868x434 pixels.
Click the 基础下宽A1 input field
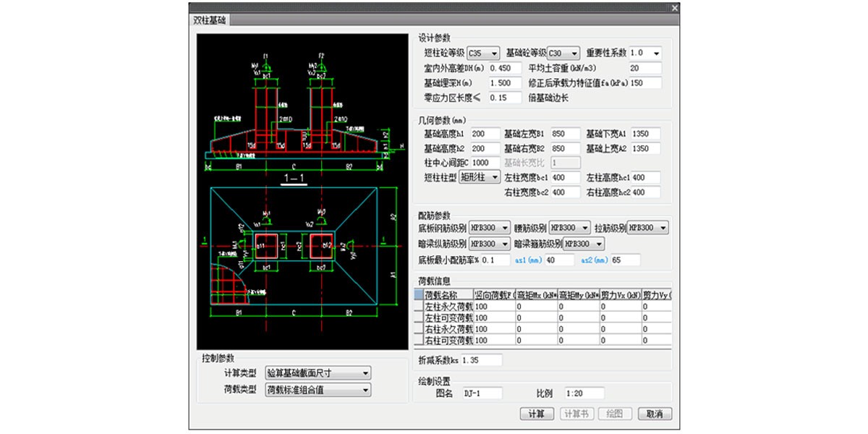click(x=646, y=134)
